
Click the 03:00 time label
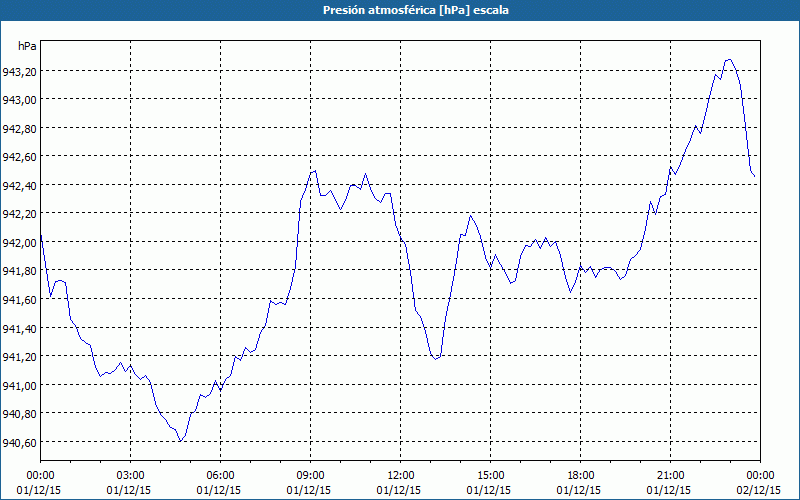pos(130,476)
